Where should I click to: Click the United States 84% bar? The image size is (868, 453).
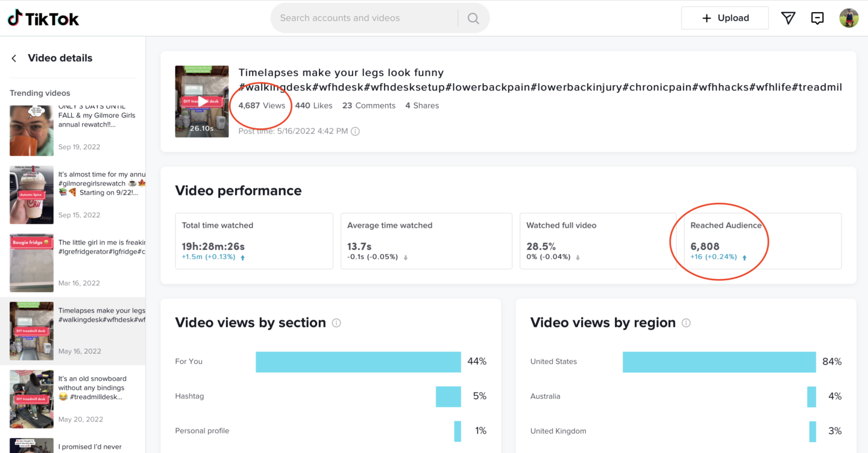click(x=719, y=362)
